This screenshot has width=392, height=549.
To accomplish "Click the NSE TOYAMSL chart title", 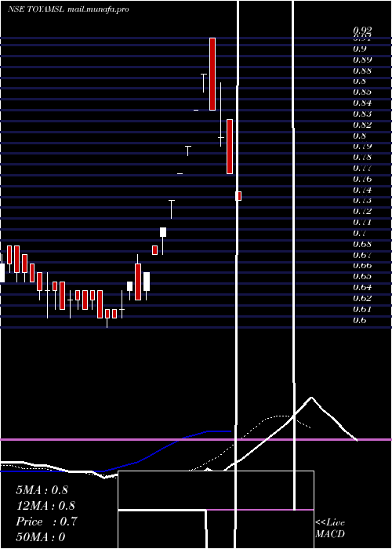I will (36, 9).
